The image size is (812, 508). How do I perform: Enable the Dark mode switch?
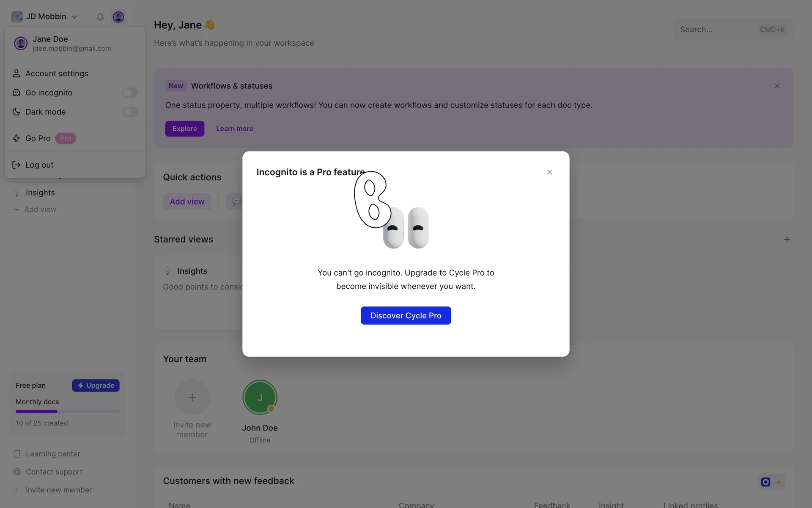[x=130, y=112]
